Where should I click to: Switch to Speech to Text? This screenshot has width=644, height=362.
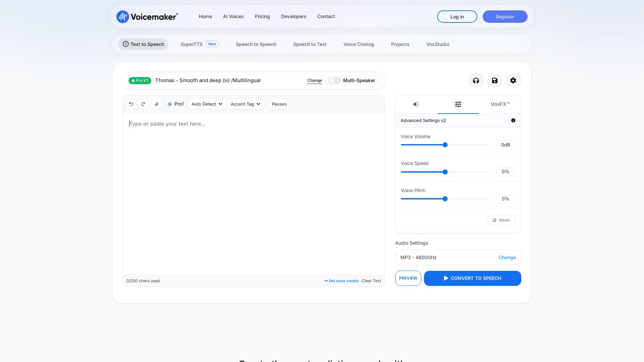click(310, 44)
